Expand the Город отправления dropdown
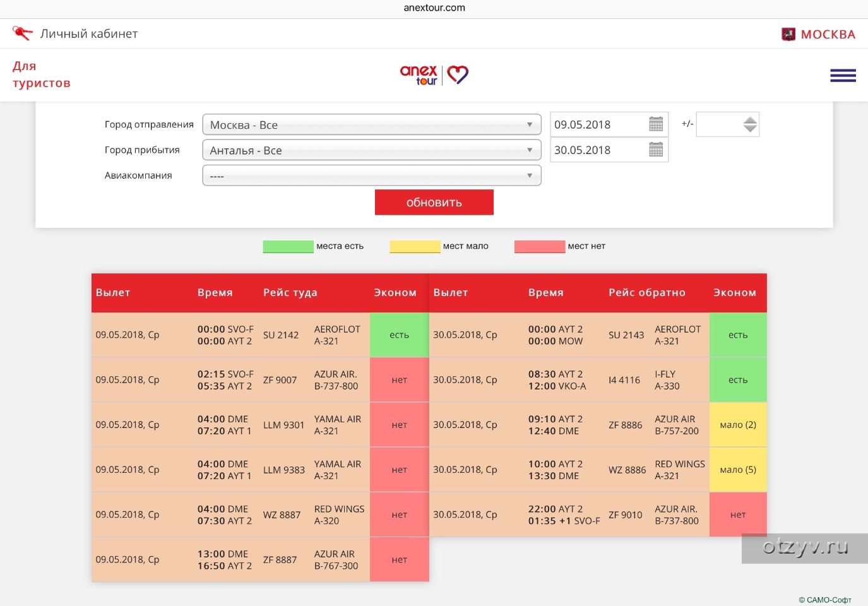 pyautogui.click(x=371, y=125)
